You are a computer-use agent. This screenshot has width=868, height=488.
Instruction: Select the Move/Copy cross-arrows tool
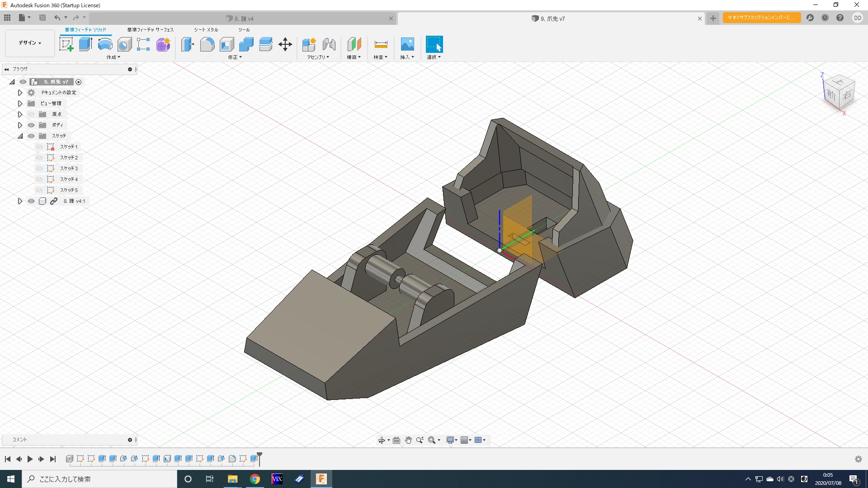click(285, 44)
